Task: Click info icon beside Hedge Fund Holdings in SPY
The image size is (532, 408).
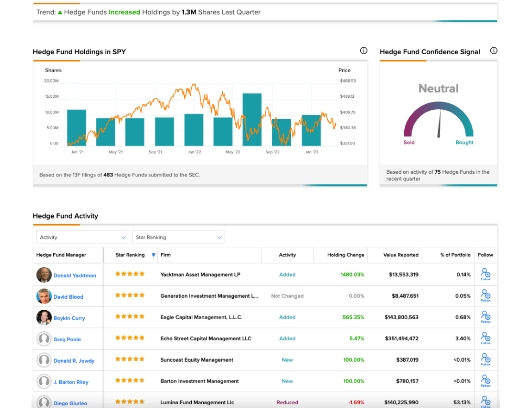Action: pyautogui.click(x=363, y=51)
